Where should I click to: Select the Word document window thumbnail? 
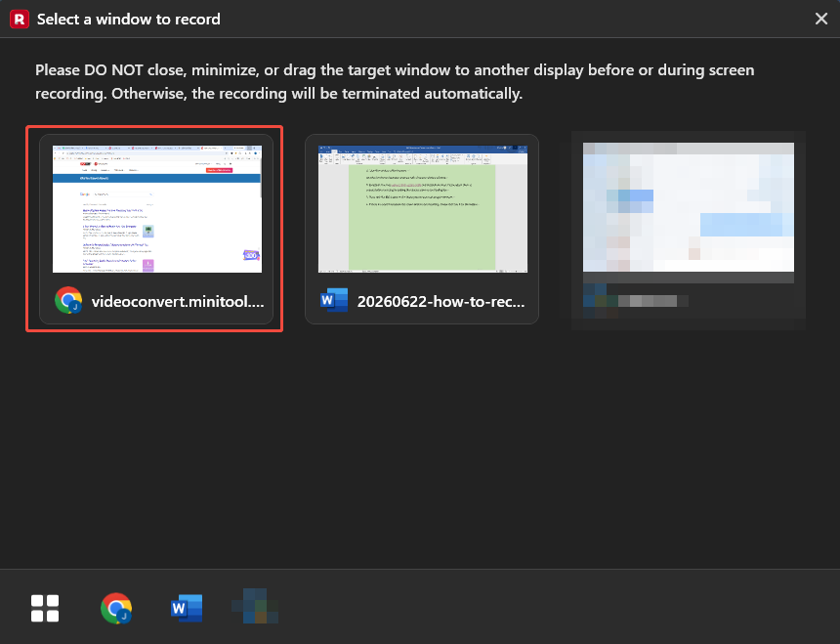423,209
